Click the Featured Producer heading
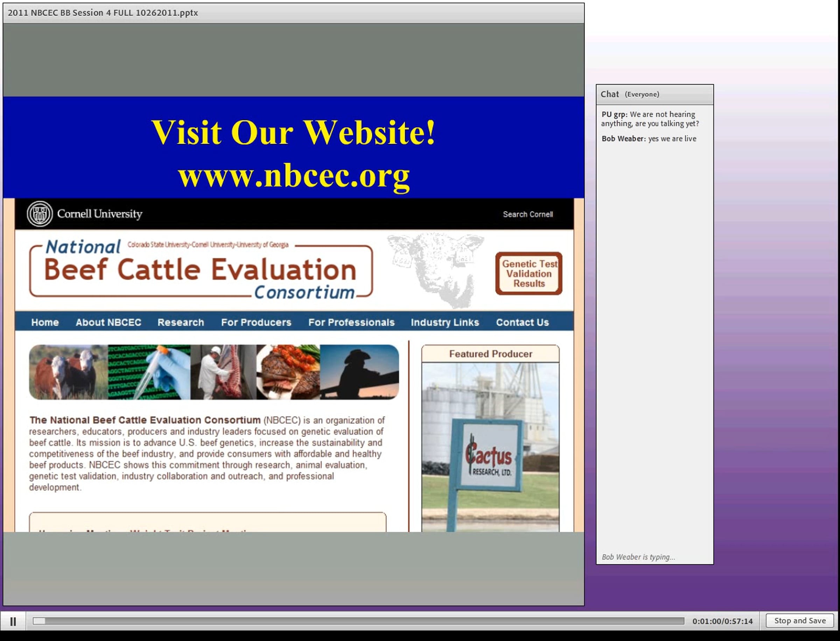840x641 pixels. [x=490, y=354]
